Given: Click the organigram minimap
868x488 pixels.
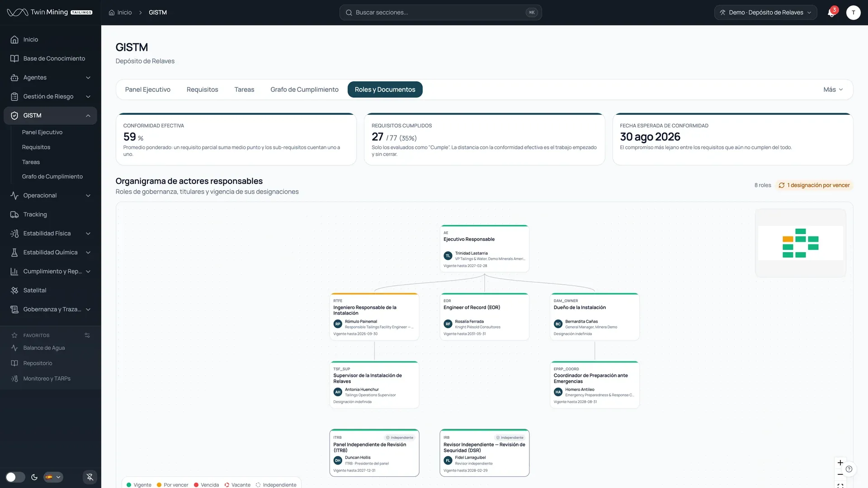Looking at the screenshot, I should point(800,243).
